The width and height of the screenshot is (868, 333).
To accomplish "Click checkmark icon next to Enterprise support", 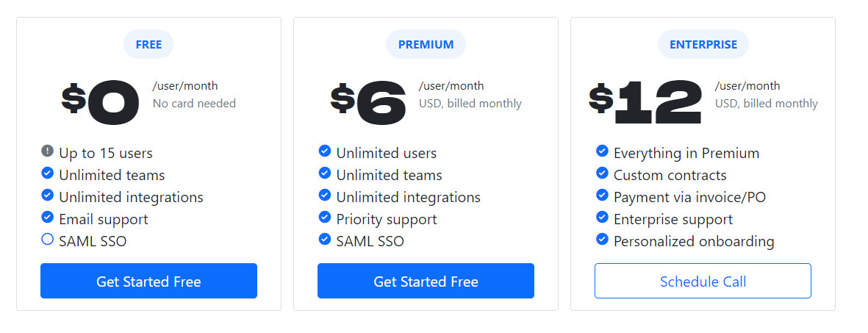I will pos(602,217).
